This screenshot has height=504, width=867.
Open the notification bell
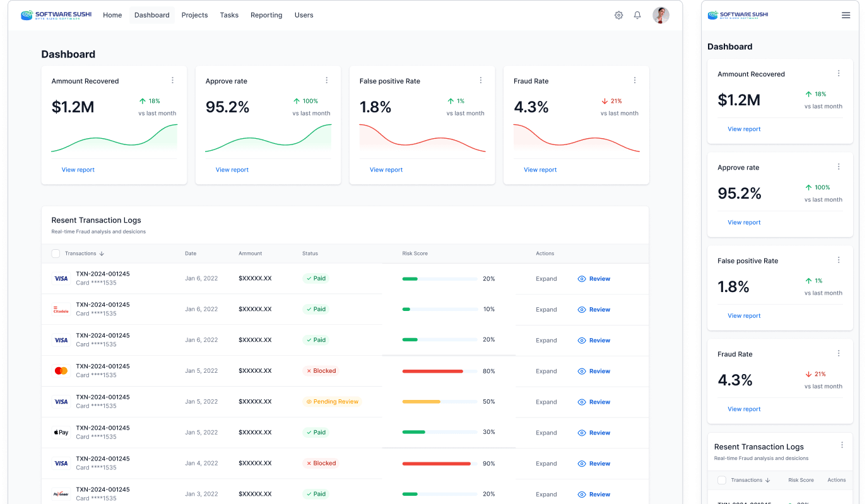637,15
